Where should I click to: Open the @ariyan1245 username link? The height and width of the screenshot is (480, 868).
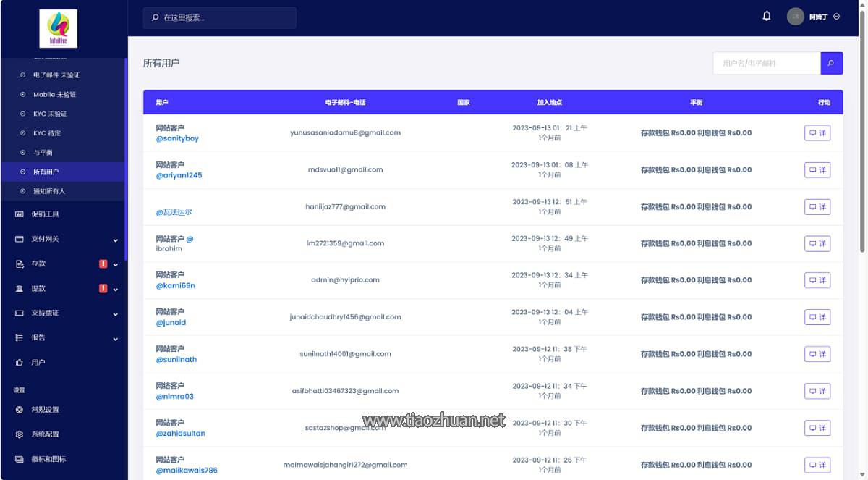179,175
